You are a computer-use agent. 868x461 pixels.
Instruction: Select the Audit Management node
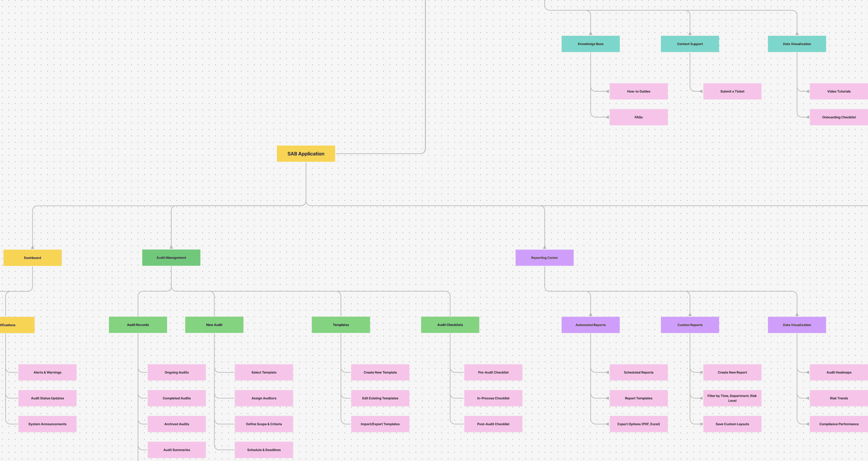pyautogui.click(x=171, y=258)
